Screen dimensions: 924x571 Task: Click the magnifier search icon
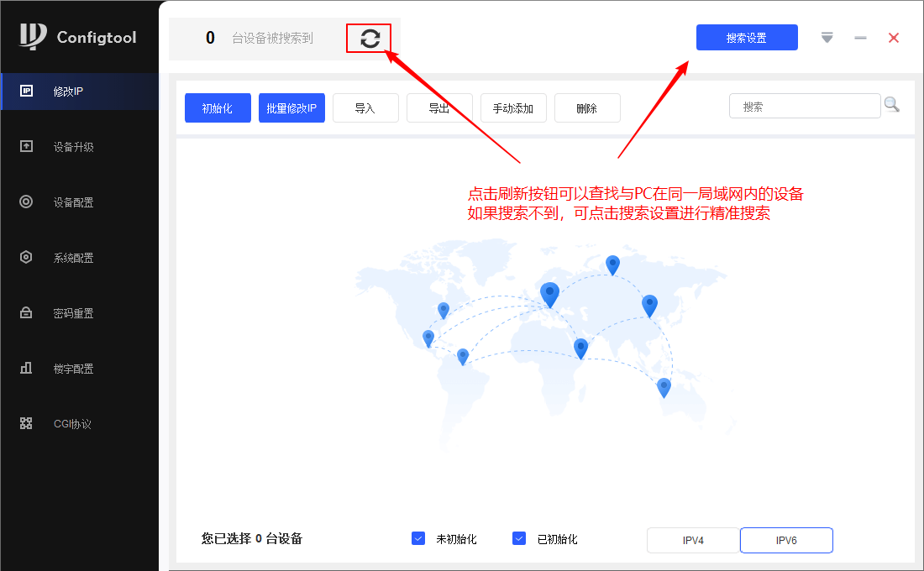891,105
